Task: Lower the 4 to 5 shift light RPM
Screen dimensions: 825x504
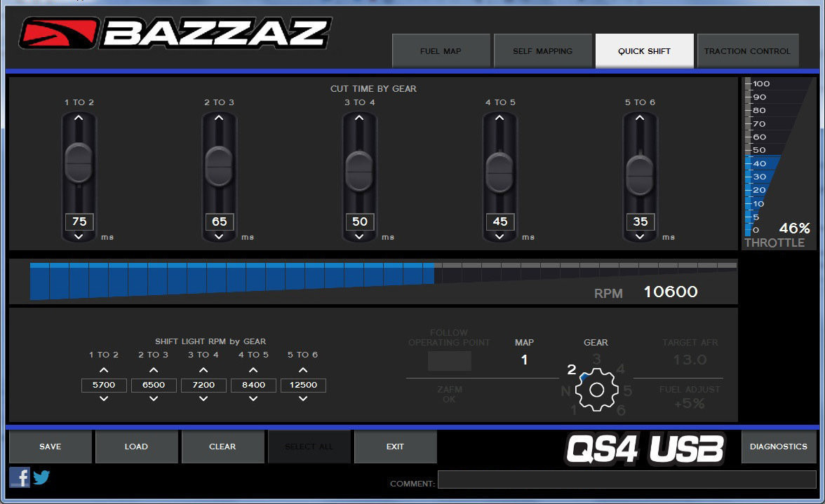Action: [x=253, y=399]
